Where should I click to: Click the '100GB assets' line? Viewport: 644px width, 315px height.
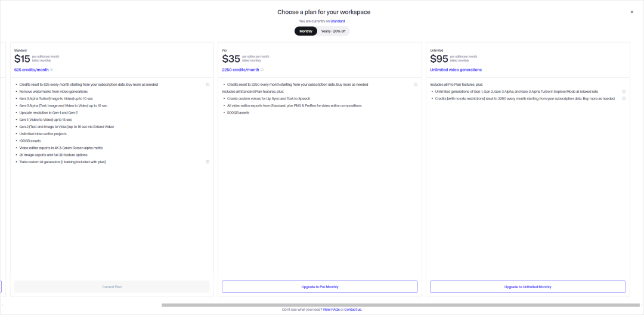point(30,141)
